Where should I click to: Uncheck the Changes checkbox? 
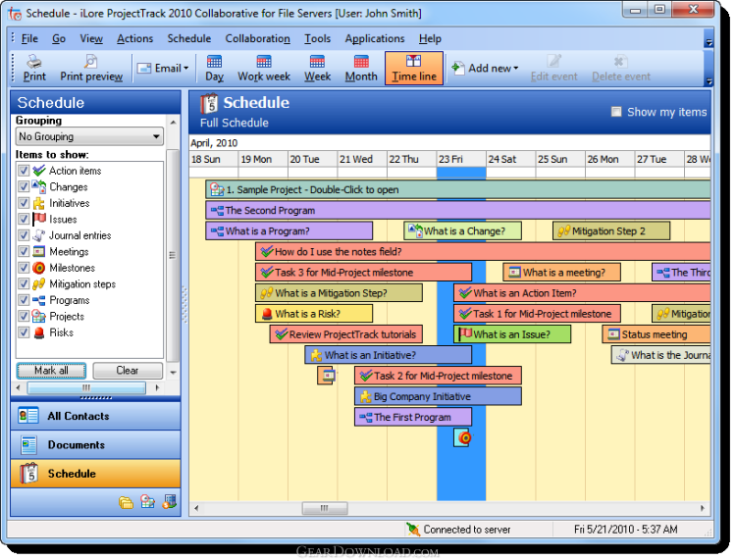click(x=24, y=186)
